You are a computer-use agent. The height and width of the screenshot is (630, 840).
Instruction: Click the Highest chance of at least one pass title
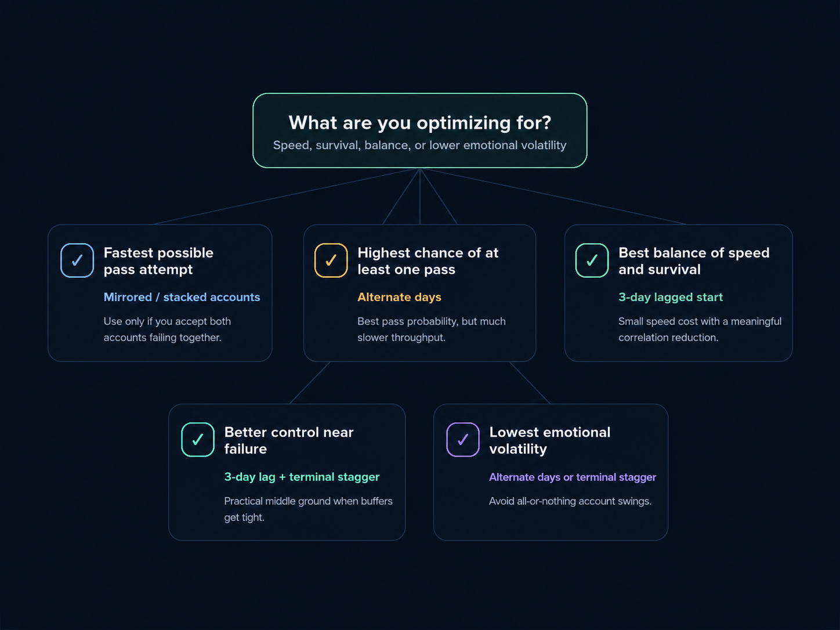(x=428, y=261)
